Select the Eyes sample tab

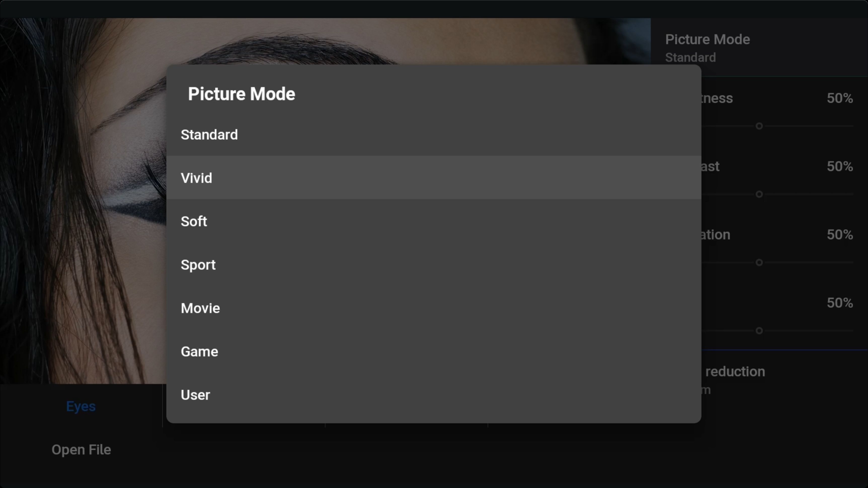81,406
